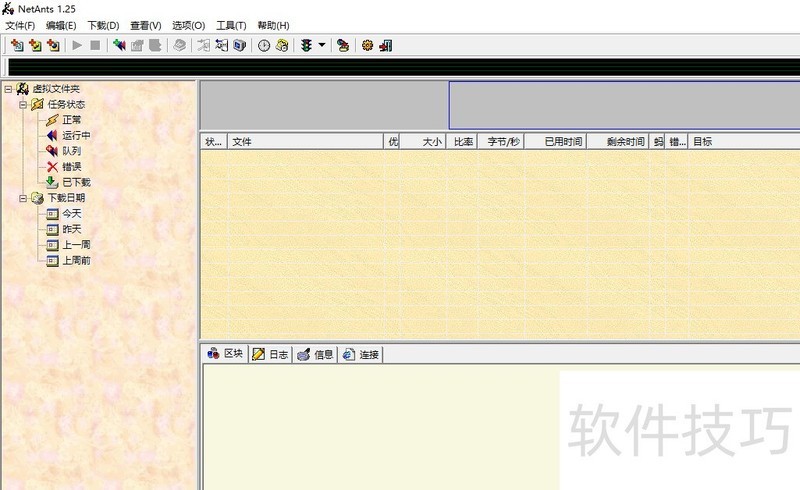Click the NetAnts ant title bar icon
800x490 pixels.
8,8
